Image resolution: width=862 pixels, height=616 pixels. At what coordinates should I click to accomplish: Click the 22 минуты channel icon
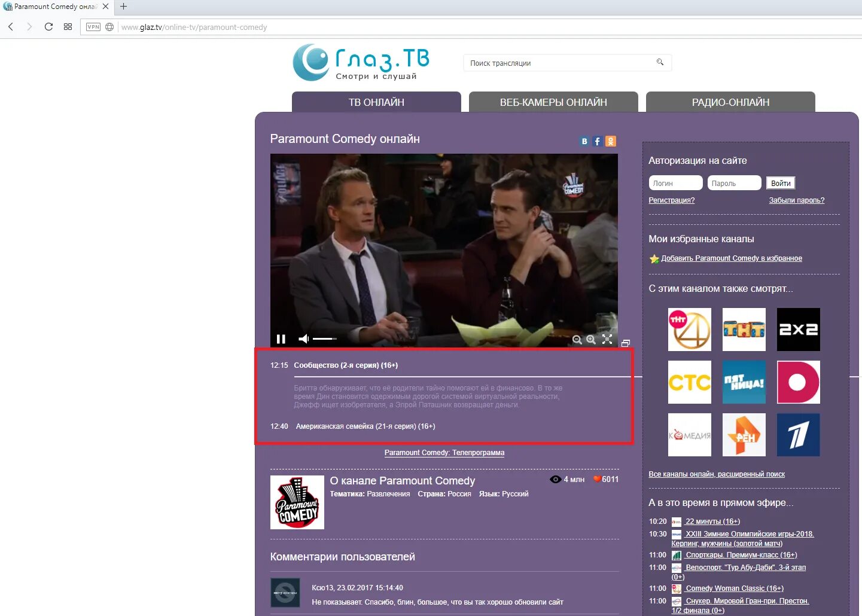[677, 522]
